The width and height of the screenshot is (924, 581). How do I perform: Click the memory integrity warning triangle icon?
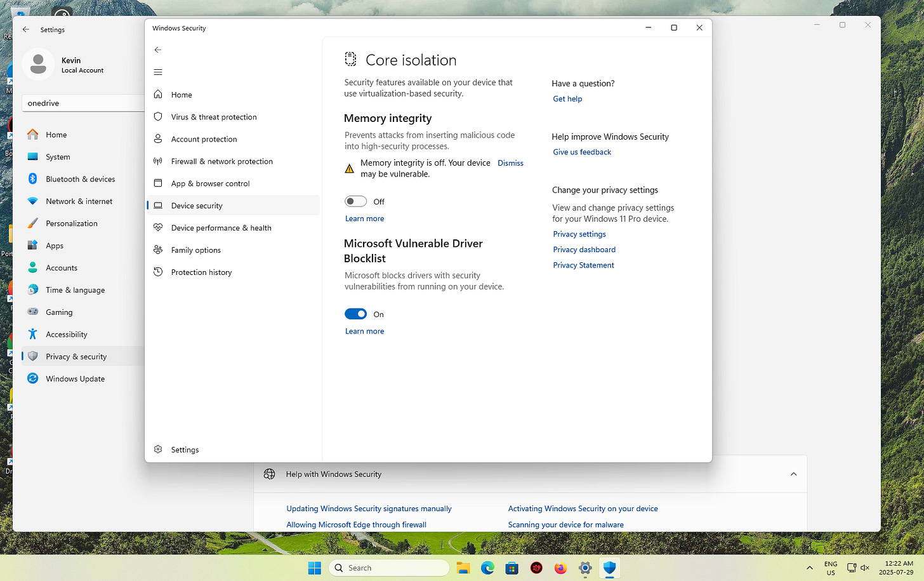click(349, 168)
